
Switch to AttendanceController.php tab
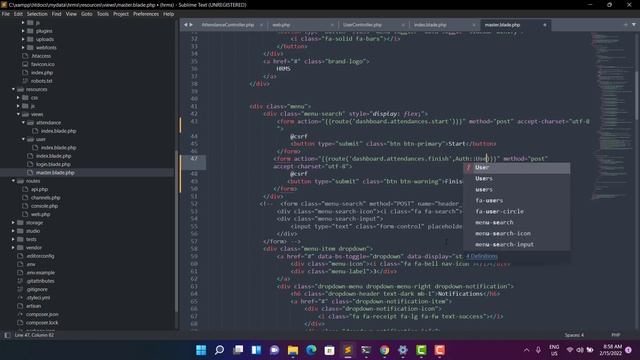(x=228, y=25)
